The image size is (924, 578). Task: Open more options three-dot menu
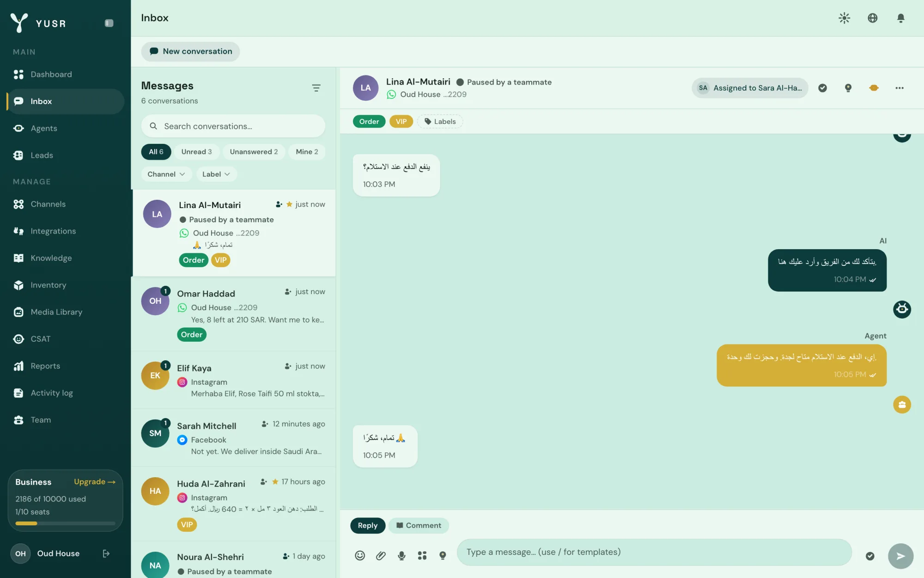899,88
